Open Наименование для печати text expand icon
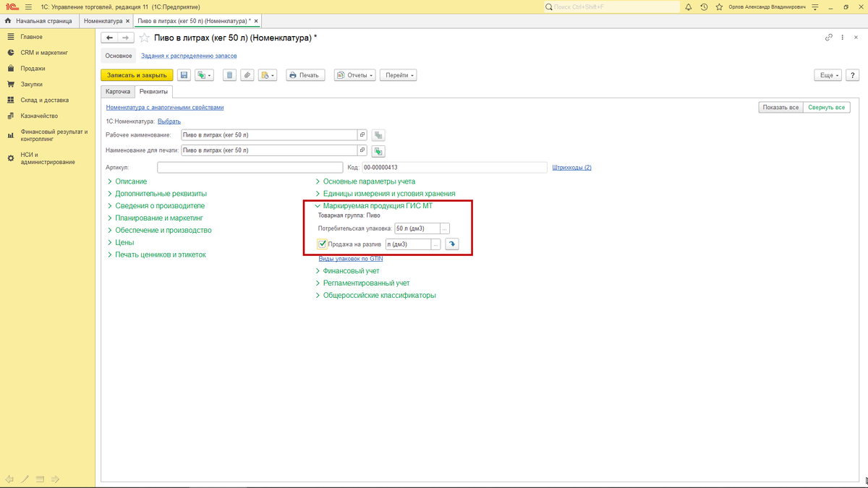Image resolution: width=868 pixels, height=488 pixels. tap(362, 150)
